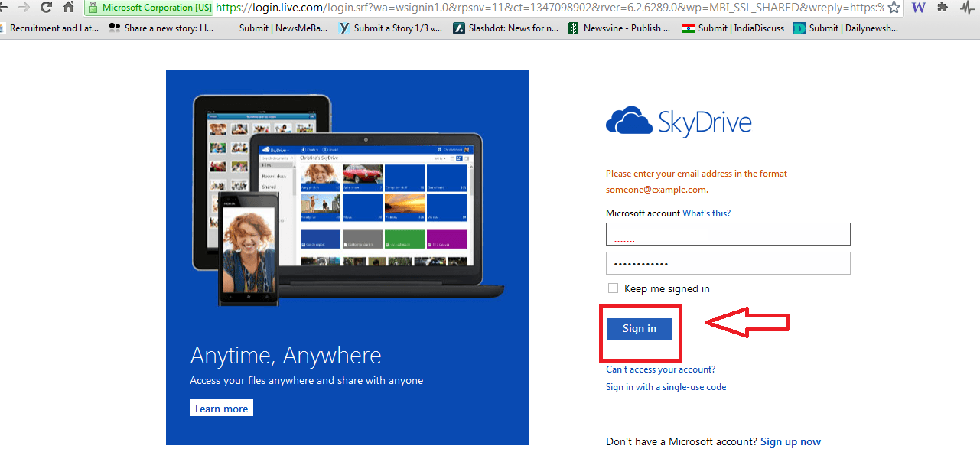Click the forward navigation arrow
This screenshot has width=980, height=472.
tap(24, 8)
